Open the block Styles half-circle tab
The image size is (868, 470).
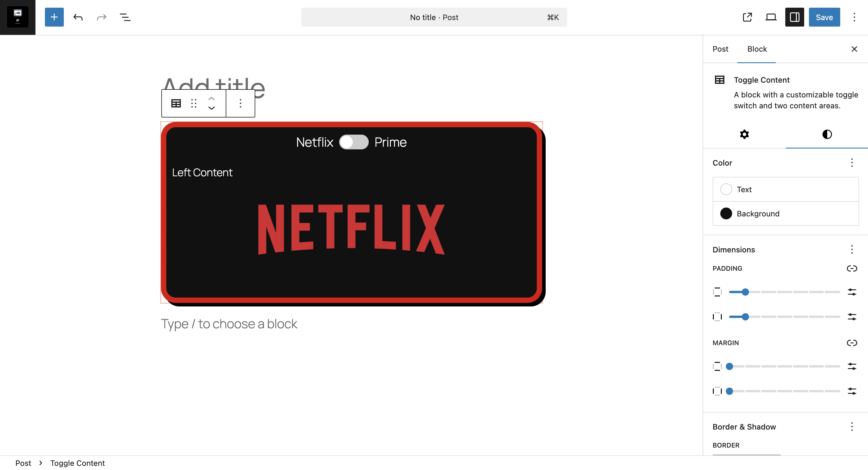click(827, 134)
